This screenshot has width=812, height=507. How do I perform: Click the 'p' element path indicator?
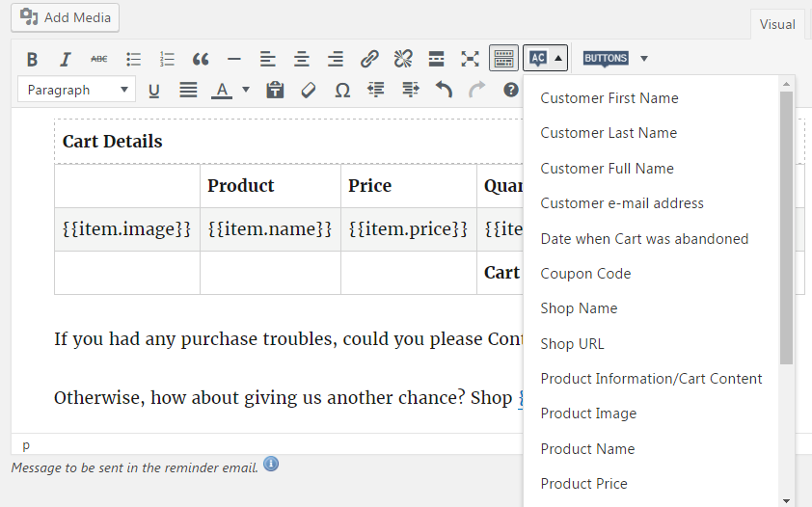point(26,445)
